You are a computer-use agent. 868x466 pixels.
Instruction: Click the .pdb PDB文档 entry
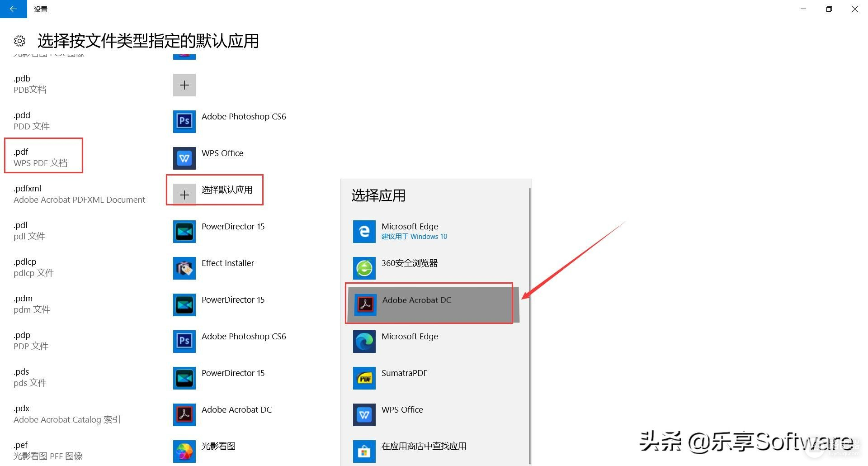30,84
